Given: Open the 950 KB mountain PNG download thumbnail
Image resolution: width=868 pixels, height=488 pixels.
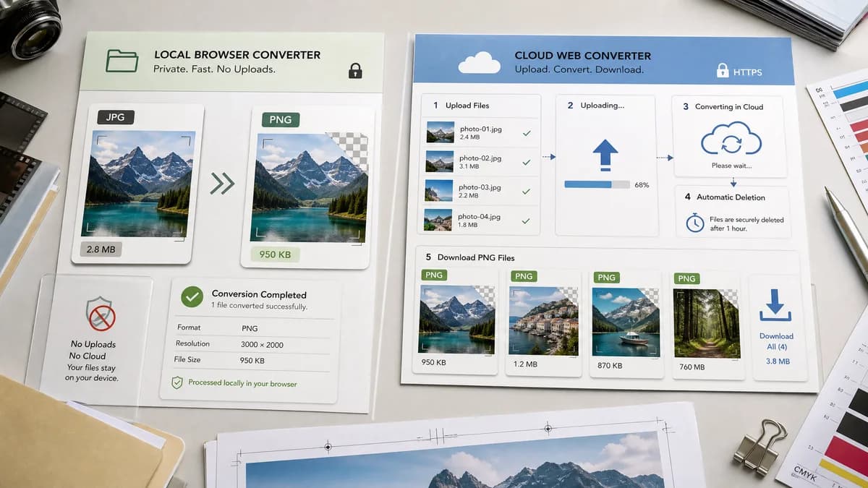Looking at the screenshot, I should (457, 319).
